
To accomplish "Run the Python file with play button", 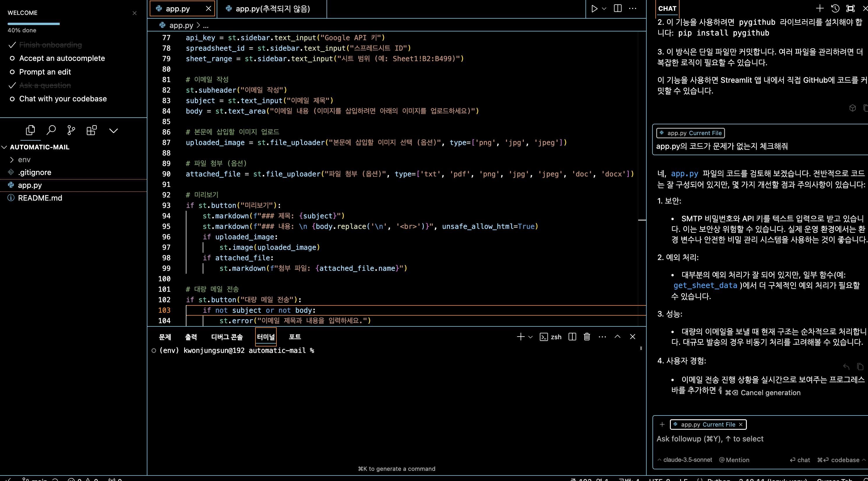I will [x=594, y=8].
